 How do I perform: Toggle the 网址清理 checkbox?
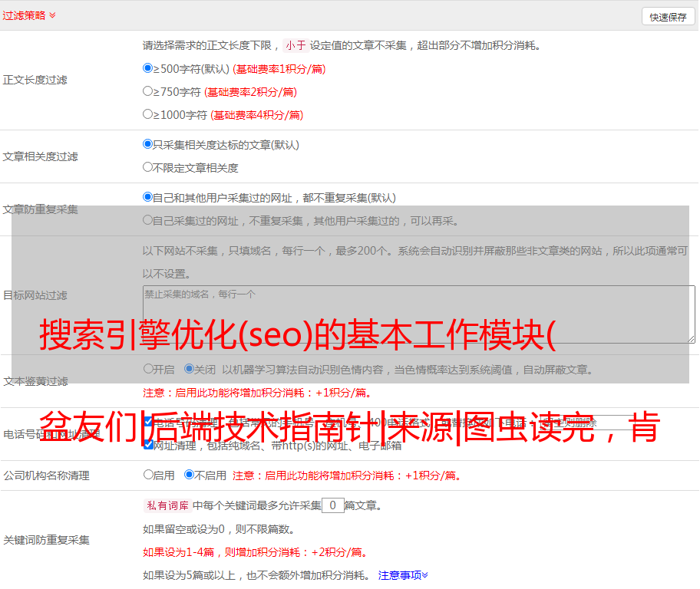(148, 444)
